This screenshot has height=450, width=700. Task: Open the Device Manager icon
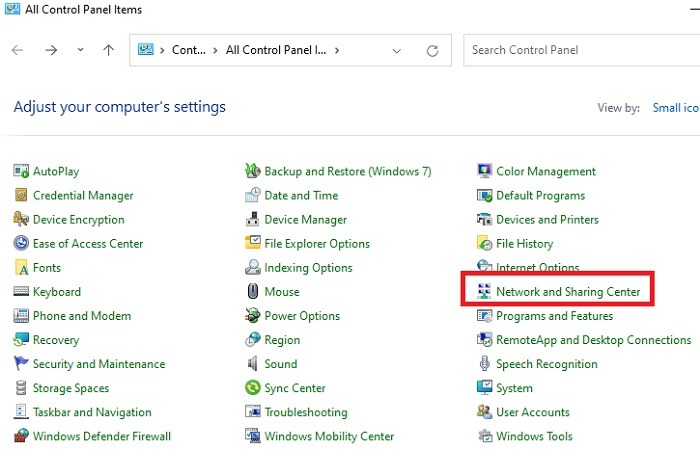[x=253, y=219]
